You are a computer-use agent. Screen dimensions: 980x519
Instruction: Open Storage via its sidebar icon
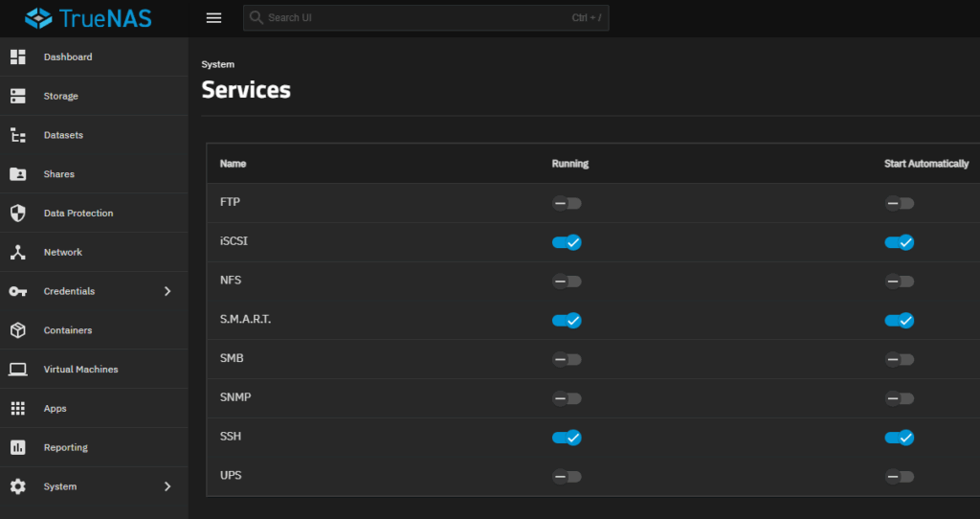tap(17, 97)
